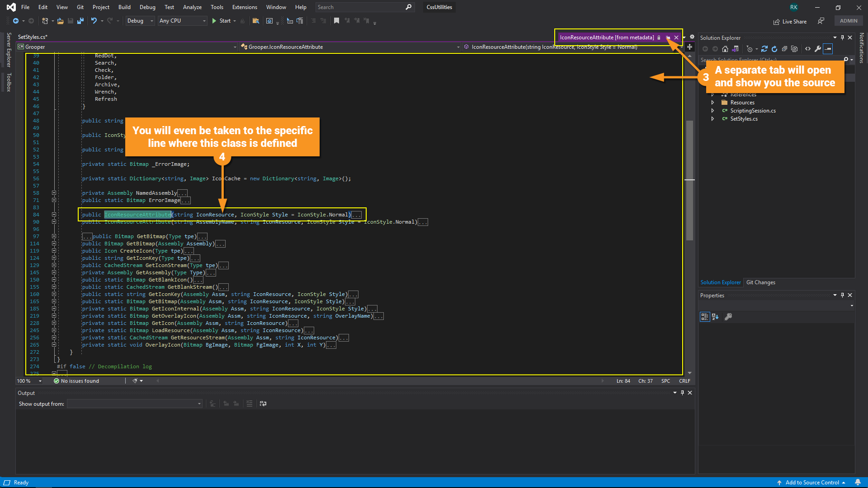Expand the Resources folder tree node

pyautogui.click(x=712, y=103)
